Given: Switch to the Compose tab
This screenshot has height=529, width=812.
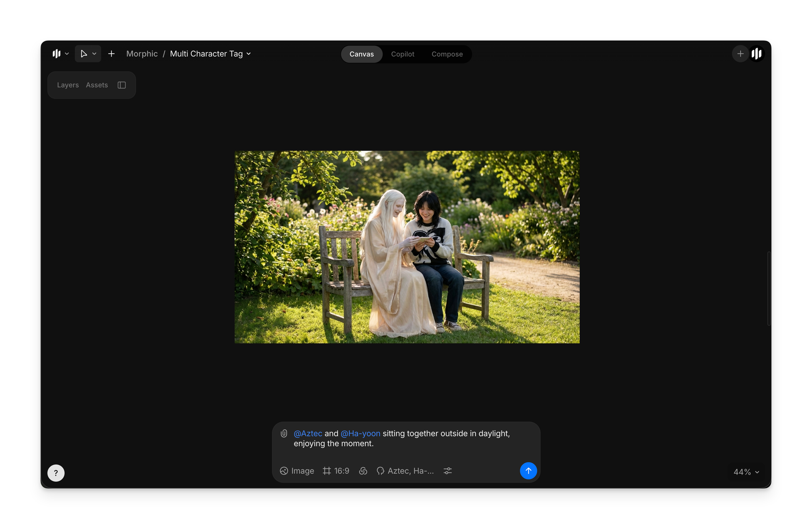Looking at the screenshot, I should [x=447, y=54].
